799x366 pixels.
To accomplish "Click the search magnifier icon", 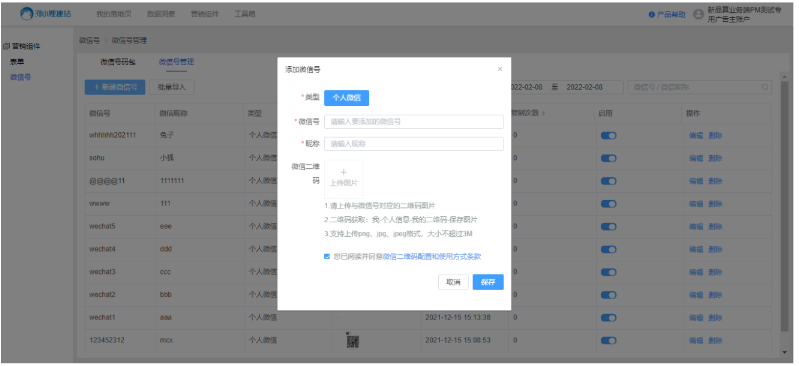I will tap(765, 87).
